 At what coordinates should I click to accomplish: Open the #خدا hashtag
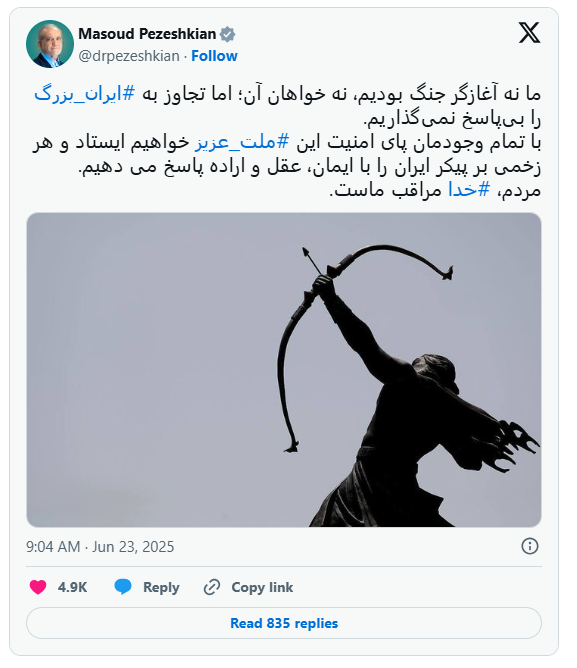(x=469, y=190)
